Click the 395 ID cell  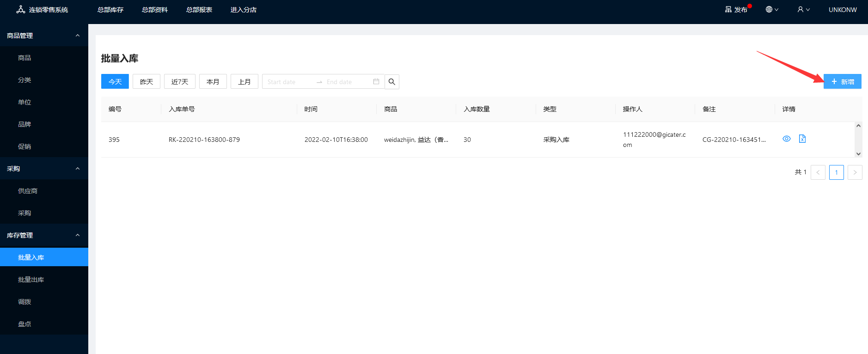pos(114,140)
